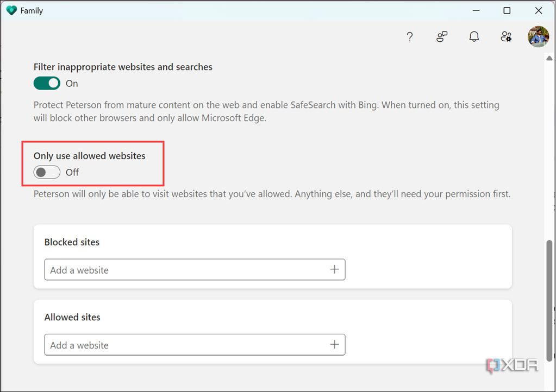Open the notifications bell

click(x=474, y=37)
